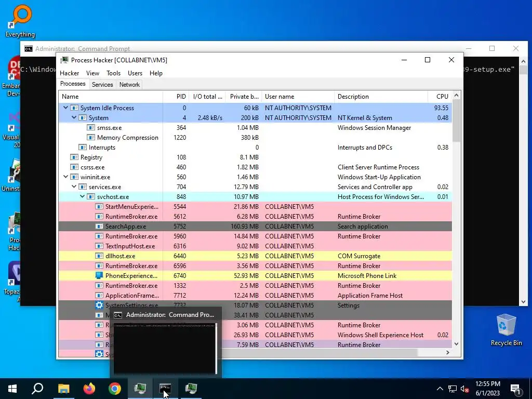Collapse the System Idle Process tree
This screenshot has width=532, height=399.
pyautogui.click(x=65, y=108)
